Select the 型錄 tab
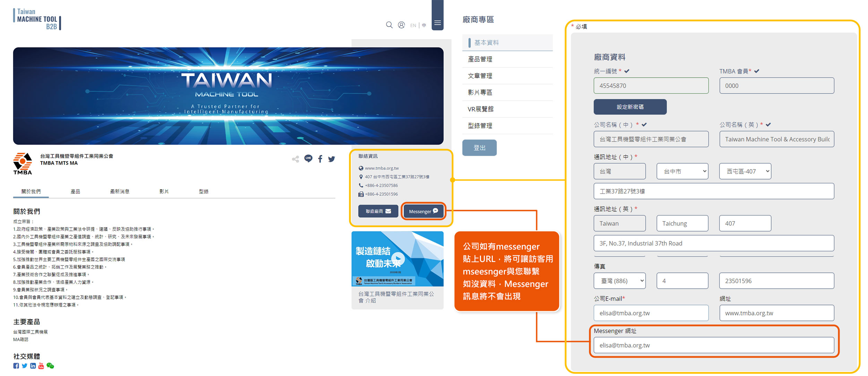The height and width of the screenshot is (376, 868). [204, 191]
